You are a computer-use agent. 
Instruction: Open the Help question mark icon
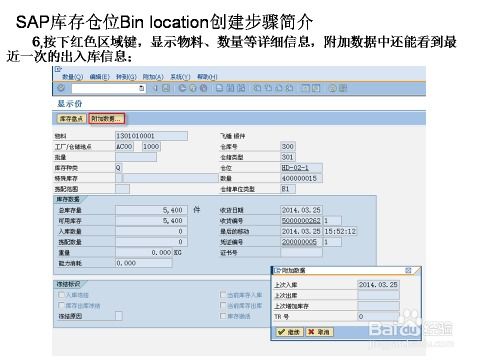(332, 88)
